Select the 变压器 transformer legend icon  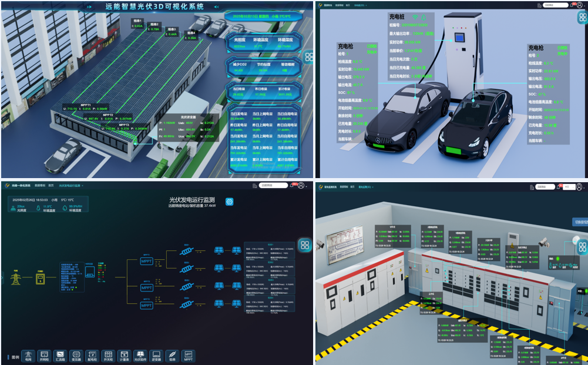75,355
